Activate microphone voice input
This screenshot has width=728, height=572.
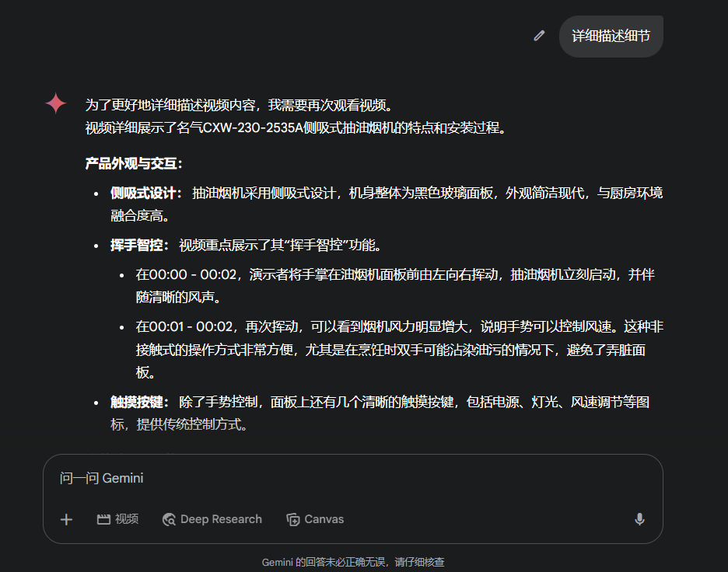tap(639, 519)
